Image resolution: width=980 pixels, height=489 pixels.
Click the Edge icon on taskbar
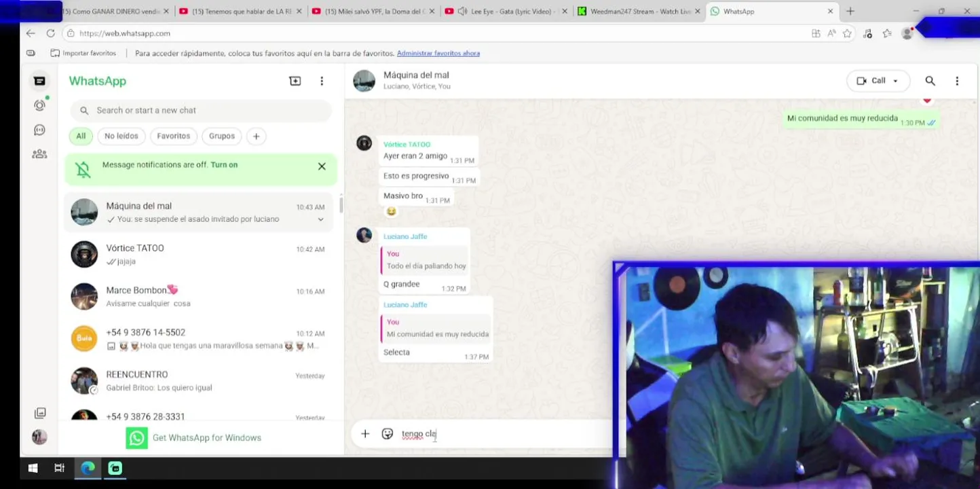coord(88,468)
